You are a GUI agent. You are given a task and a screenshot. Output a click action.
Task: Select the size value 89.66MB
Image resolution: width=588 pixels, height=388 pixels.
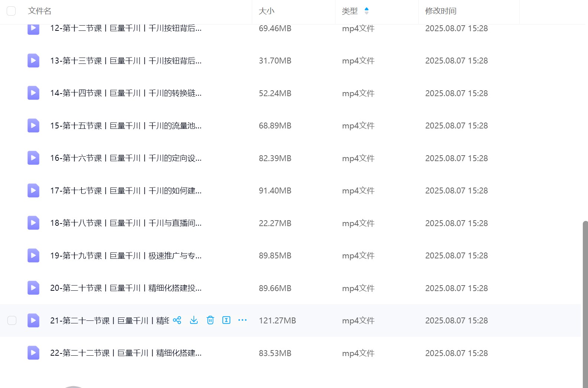coord(275,288)
